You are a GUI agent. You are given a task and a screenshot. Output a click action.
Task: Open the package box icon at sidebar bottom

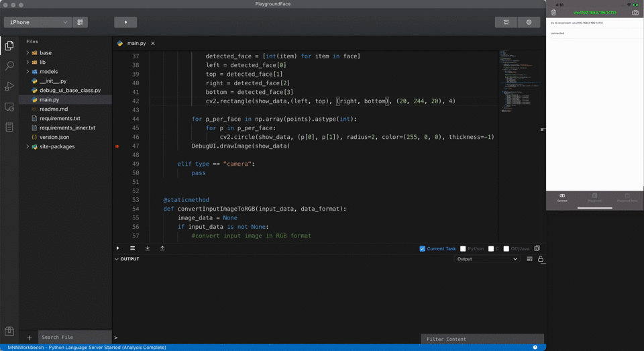pos(9,331)
